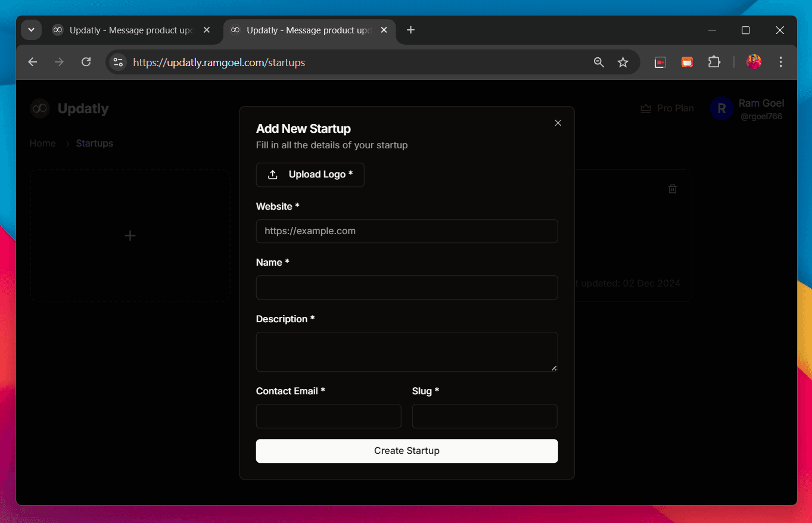Viewport: 812px width, 523px height.
Task: Click the Updatly brand name text
Action: coord(83,108)
